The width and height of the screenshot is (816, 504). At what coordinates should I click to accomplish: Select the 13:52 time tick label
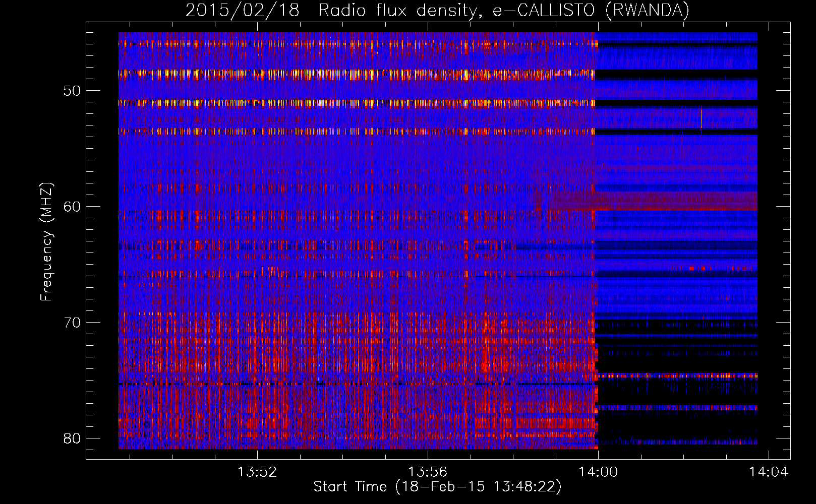click(x=257, y=472)
